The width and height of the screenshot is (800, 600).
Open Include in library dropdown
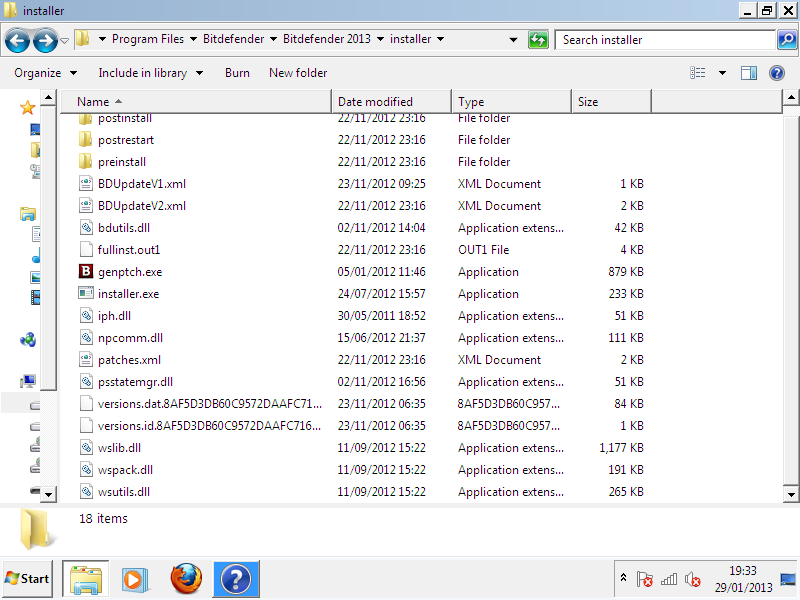tap(151, 73)
